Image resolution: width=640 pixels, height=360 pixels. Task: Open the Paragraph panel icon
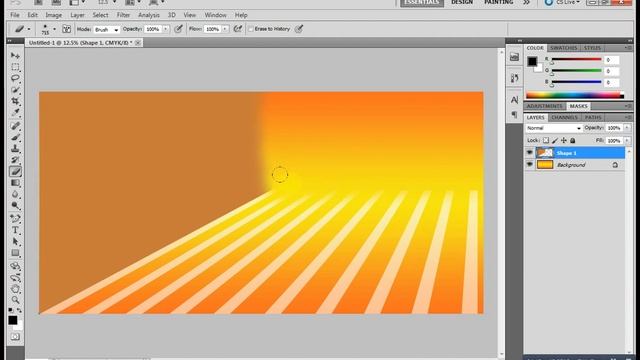[x=514, y=114]
